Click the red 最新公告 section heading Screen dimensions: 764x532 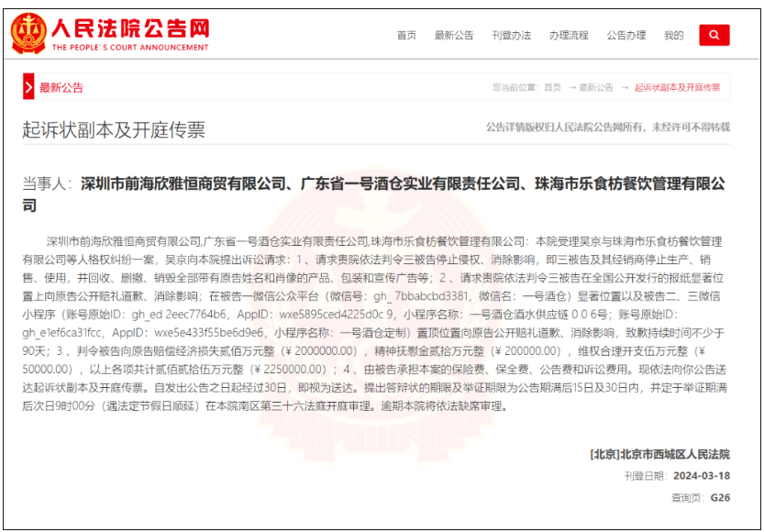(x=61, y=88)
